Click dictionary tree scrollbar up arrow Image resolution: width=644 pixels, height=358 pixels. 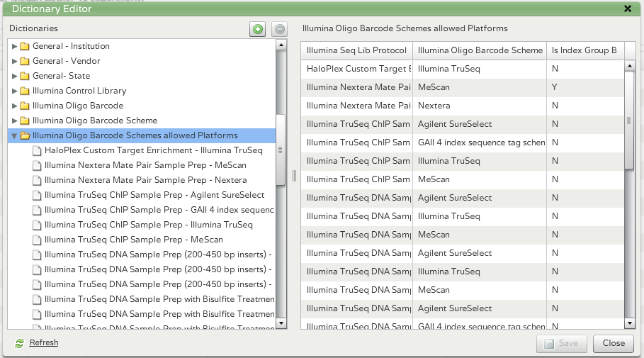click(x=281, y=45)
